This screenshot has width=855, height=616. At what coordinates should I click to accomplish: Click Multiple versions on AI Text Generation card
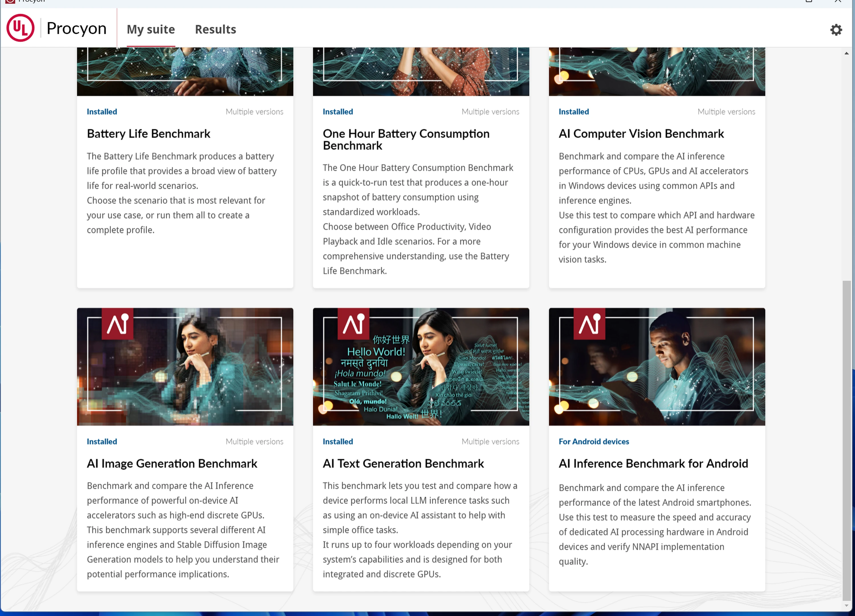pos(490,441)
